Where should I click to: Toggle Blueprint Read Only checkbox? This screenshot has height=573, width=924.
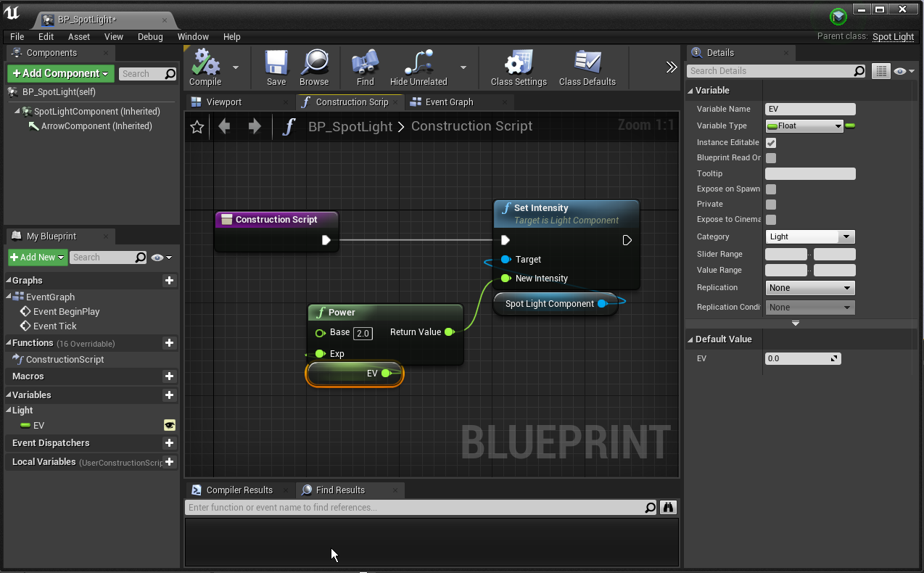(x=771, y=158)
